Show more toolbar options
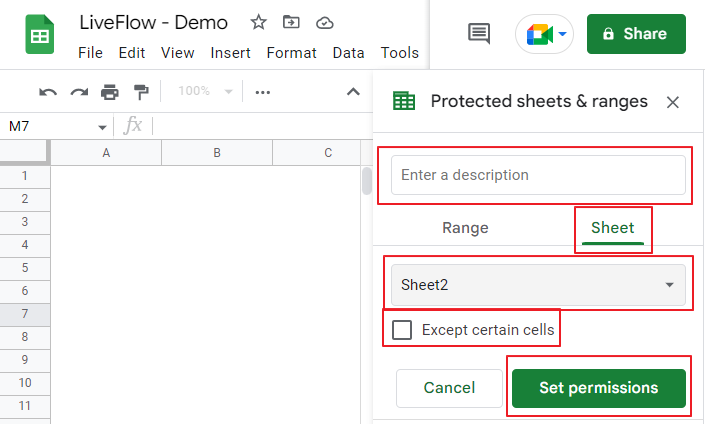Viewport: 705px width, 424px height. pyautogui.click(x=263, y=92)
